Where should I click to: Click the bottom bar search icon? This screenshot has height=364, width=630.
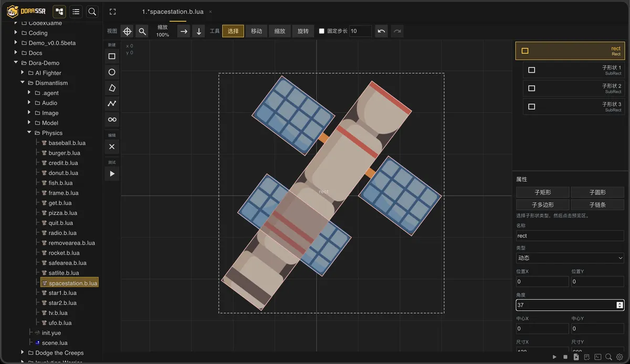(x=609, y=357)
